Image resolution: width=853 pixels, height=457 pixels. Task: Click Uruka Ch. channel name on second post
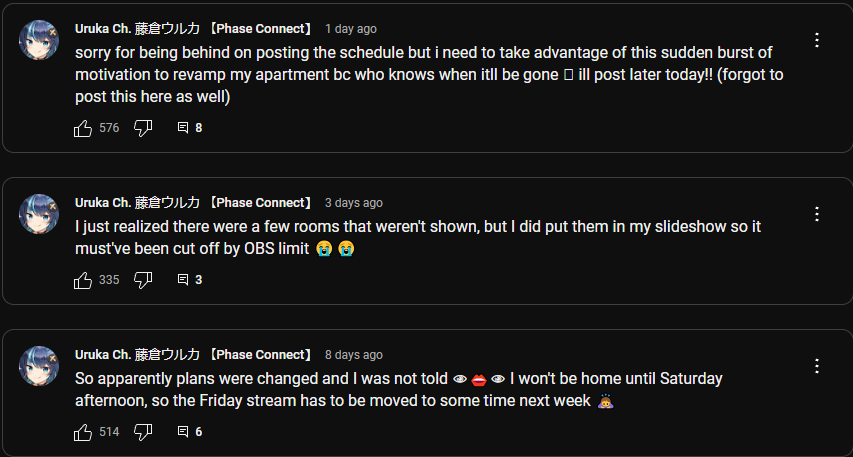[x=194, y=203]
